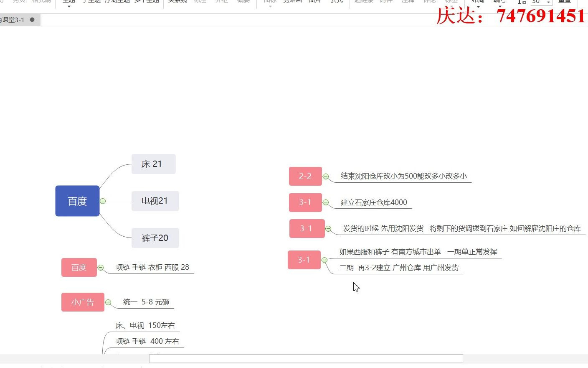The height and width of the screenshot is (368, 588).
Task: Open the 主题 theme dropdown arrow
Action: [x=68, y=5]
